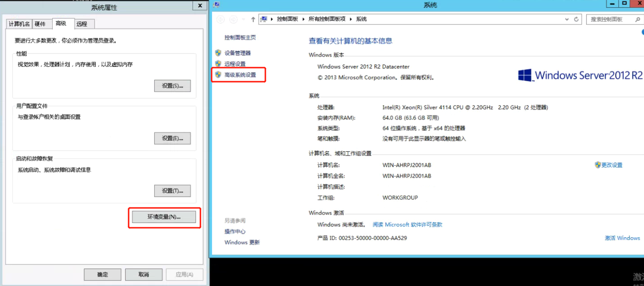Click the System window title bar icon

coord(216,5)
